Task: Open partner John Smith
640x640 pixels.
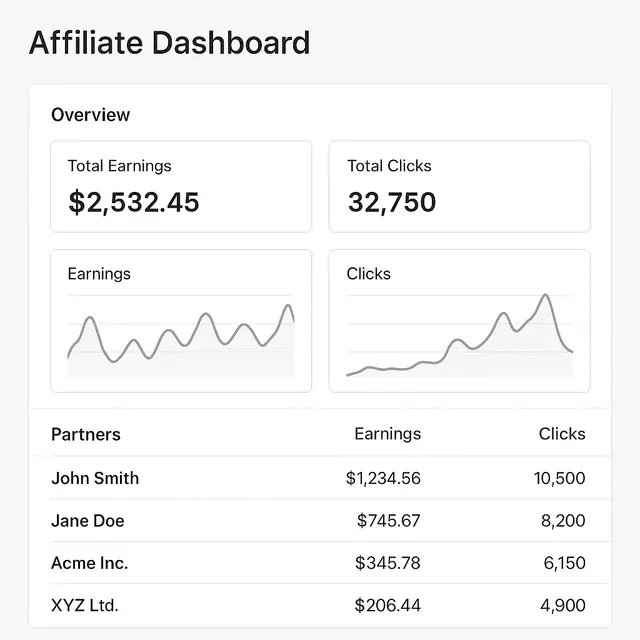Action: pos(95,478)
